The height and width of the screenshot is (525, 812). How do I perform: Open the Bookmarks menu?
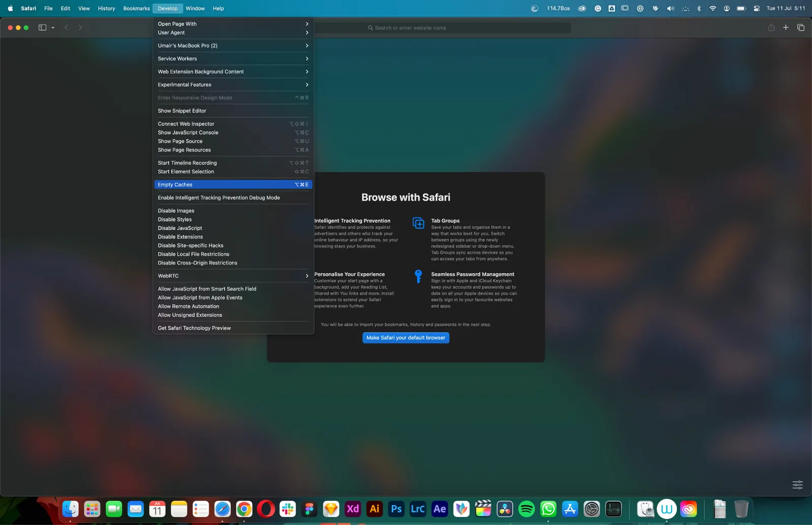click(137, 9)
